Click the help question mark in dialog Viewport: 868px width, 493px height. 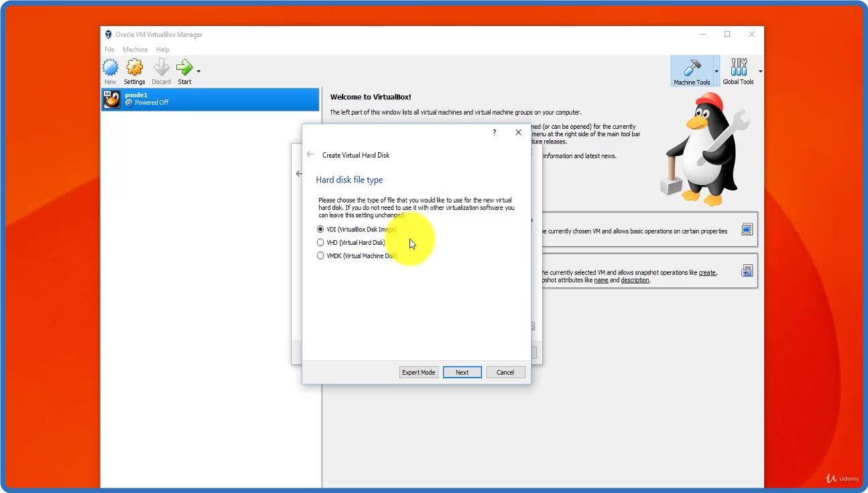(495, 133)
